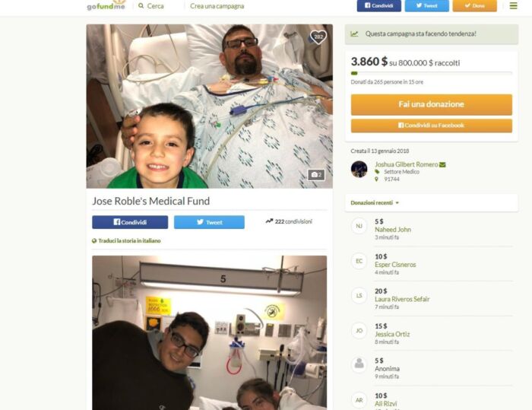Screen dimensions: 532x410
Task: Click the Cerca search field
Action: (x=155, y=6)
